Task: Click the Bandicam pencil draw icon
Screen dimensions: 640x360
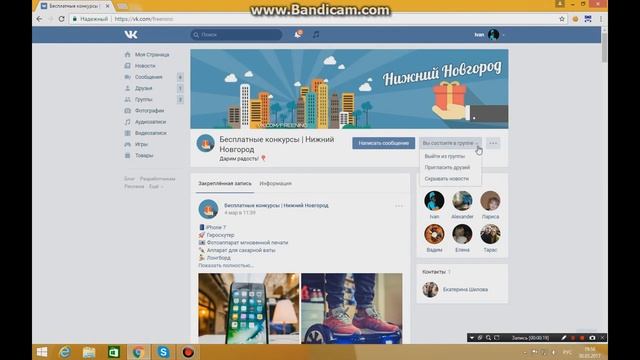Action: coord(564,338)
